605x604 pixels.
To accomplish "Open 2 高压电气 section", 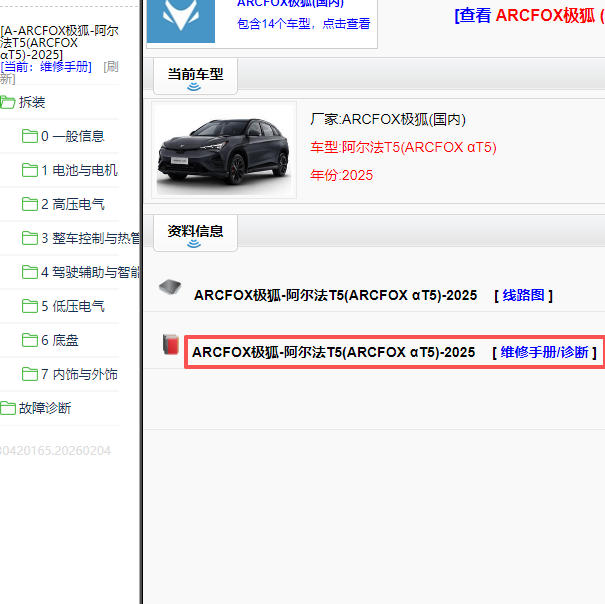I will click(x=73, y=204).
